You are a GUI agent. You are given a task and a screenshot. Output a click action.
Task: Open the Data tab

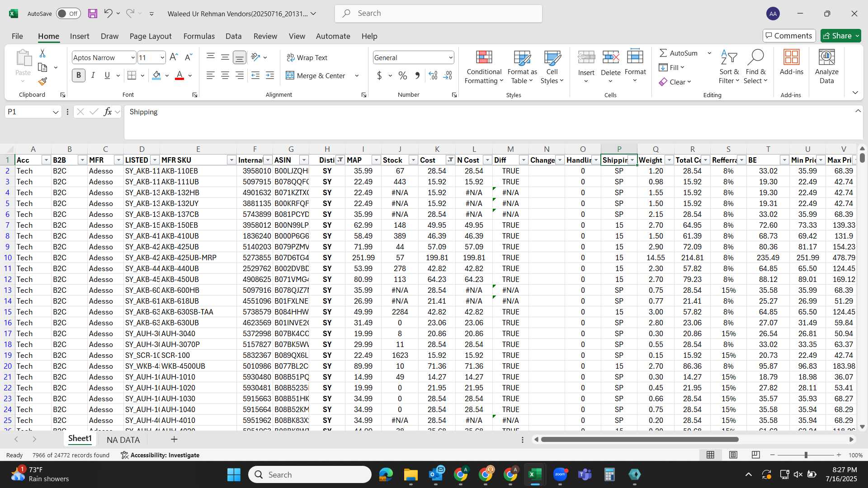(x=233, y=36)
